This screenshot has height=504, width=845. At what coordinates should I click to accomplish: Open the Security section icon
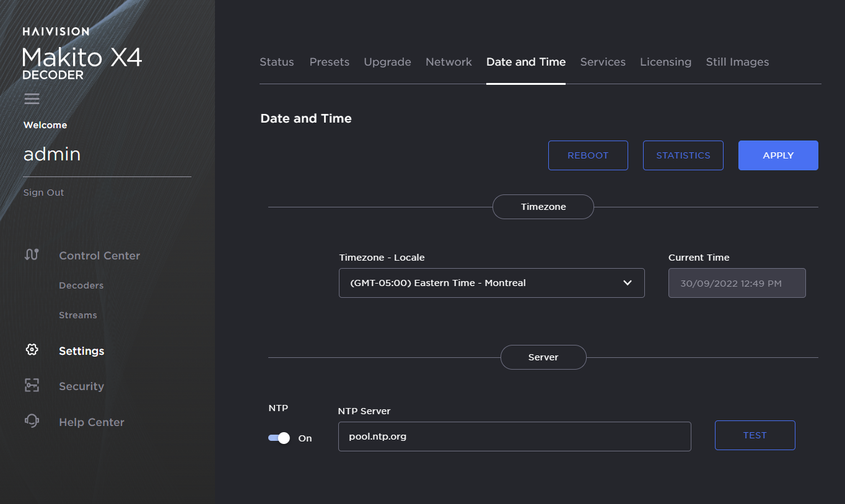tap(32, 386)
